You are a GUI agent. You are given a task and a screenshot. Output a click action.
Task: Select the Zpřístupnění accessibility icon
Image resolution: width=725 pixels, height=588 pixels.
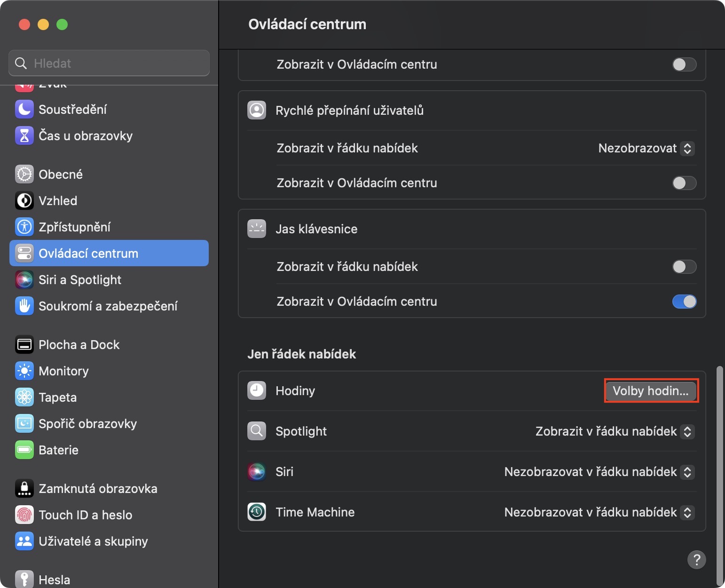pyautogui.click(x=24, y=227)
